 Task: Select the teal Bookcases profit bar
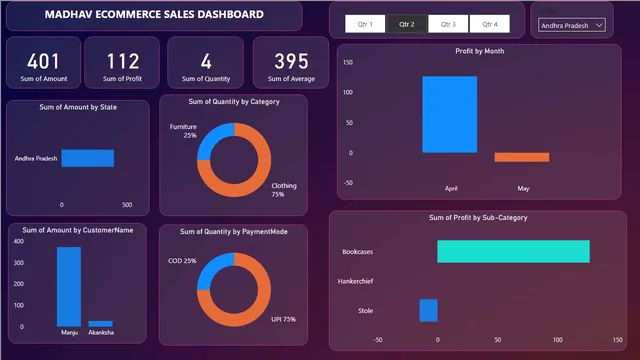pyautogui.click(x=513, y=251)
